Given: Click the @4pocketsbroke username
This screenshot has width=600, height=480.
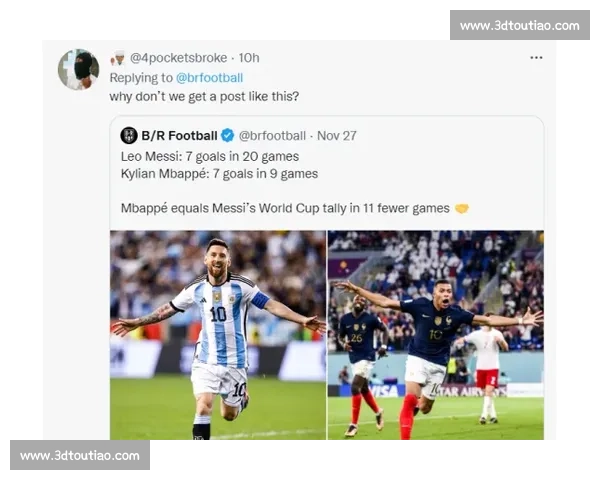Looking at the screenshot, I should coord(178,58).
